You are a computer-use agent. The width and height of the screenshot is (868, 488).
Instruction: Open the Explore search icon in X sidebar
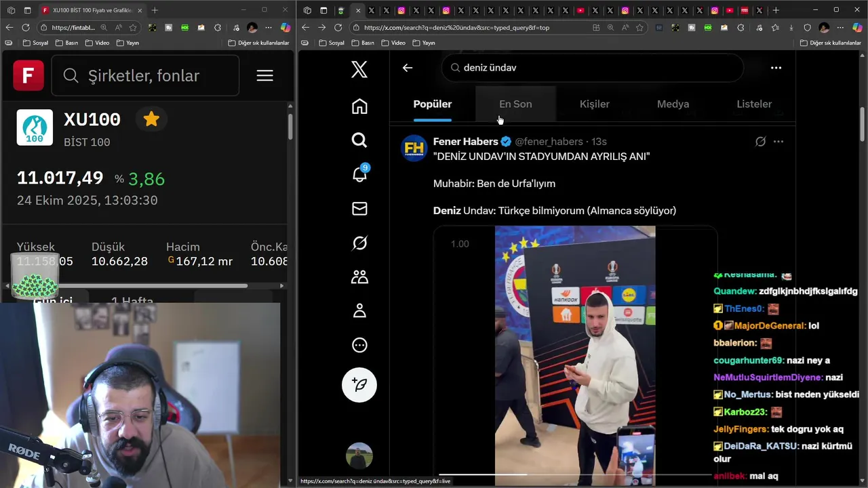coord(359,140)
